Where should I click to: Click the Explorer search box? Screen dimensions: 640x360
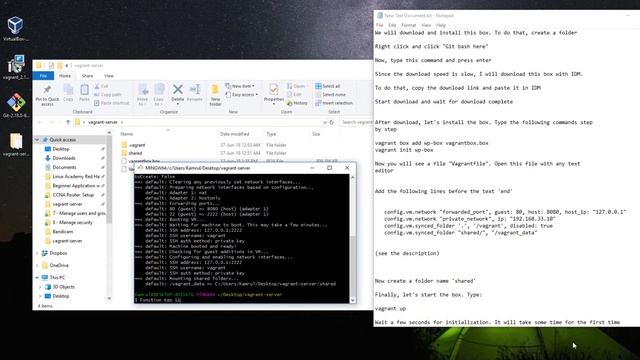pyautogui.click(x=356, y=122)
